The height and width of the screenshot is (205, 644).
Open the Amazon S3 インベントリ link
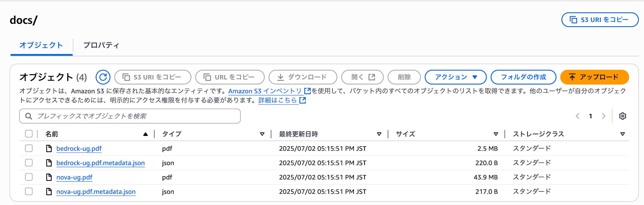[265, 91]
